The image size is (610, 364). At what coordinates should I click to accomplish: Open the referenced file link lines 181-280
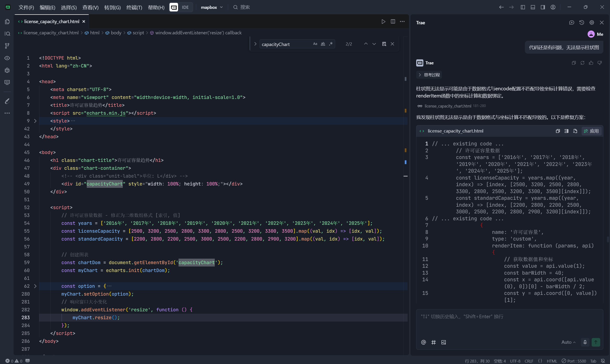451,106
